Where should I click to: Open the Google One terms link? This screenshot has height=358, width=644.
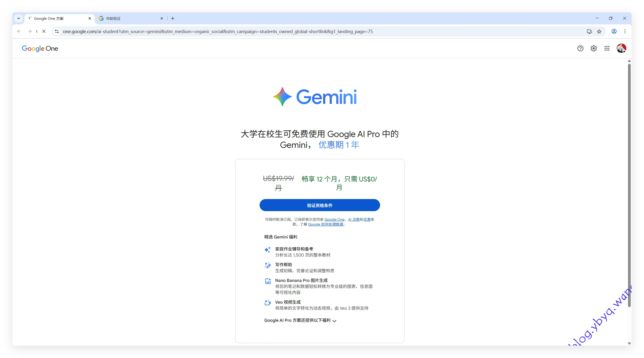coord(334,219)
